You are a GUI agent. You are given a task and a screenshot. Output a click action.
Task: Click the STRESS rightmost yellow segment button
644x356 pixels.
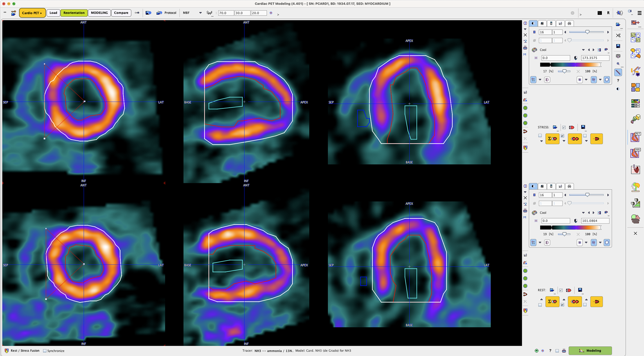597,139
